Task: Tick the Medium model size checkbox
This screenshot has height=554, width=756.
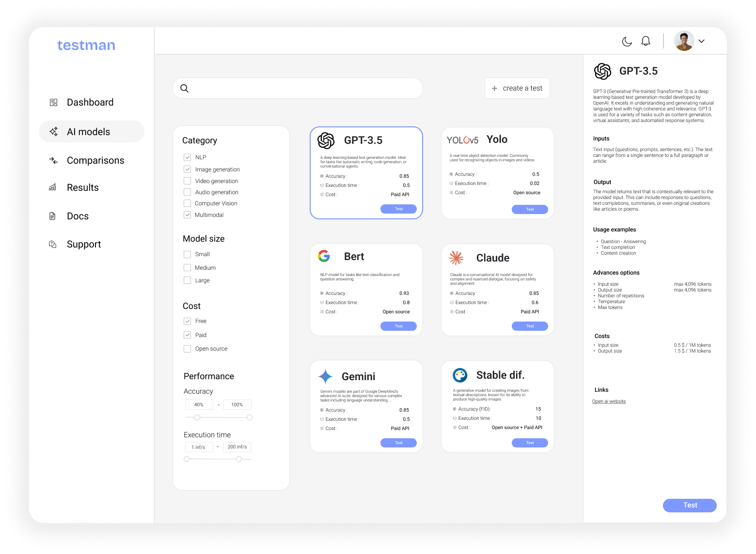Action: coord(187,267)
